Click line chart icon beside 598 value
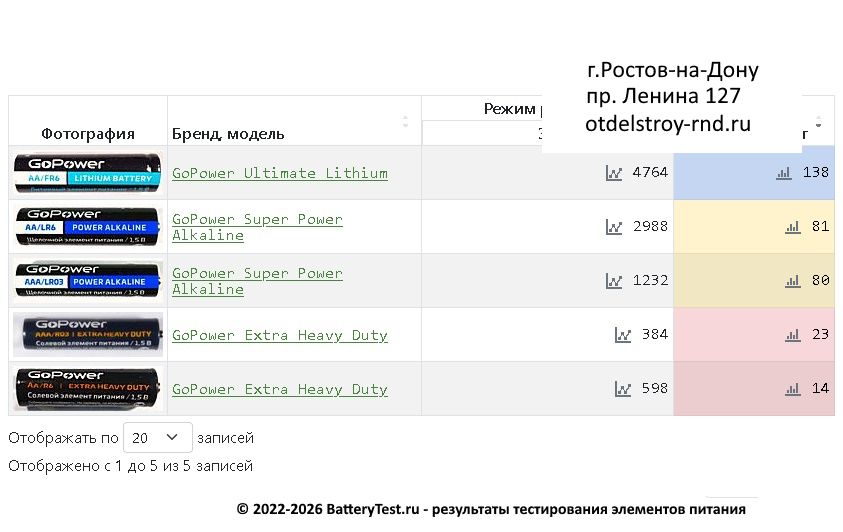The image size is (843, 532). point(623,389)
